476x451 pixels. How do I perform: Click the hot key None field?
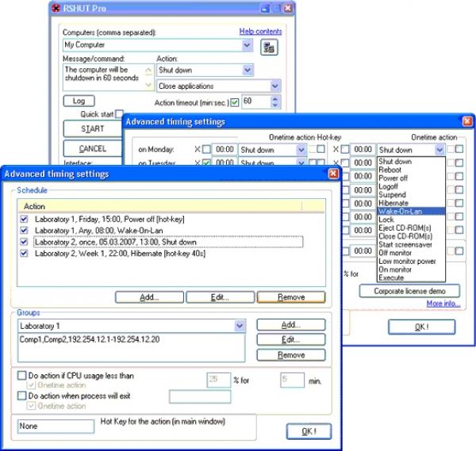56,426
